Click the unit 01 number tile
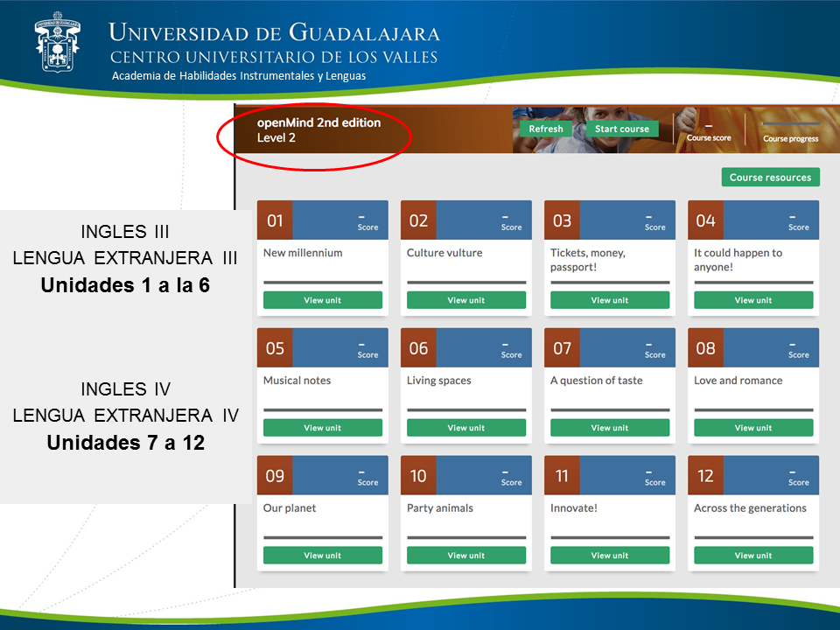This screenshot has height=630, width=840. [275, 220]
